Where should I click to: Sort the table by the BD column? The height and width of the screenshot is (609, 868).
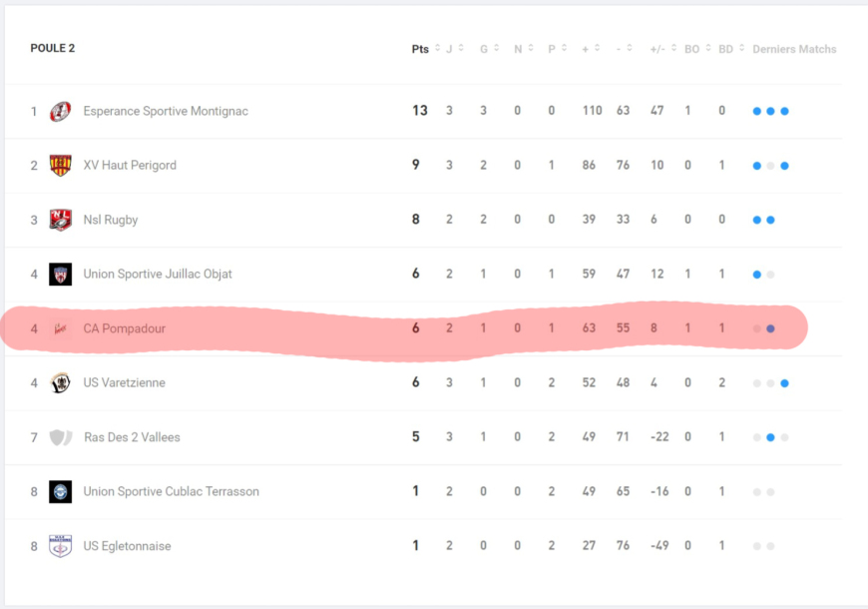click(x=730, y=49)
